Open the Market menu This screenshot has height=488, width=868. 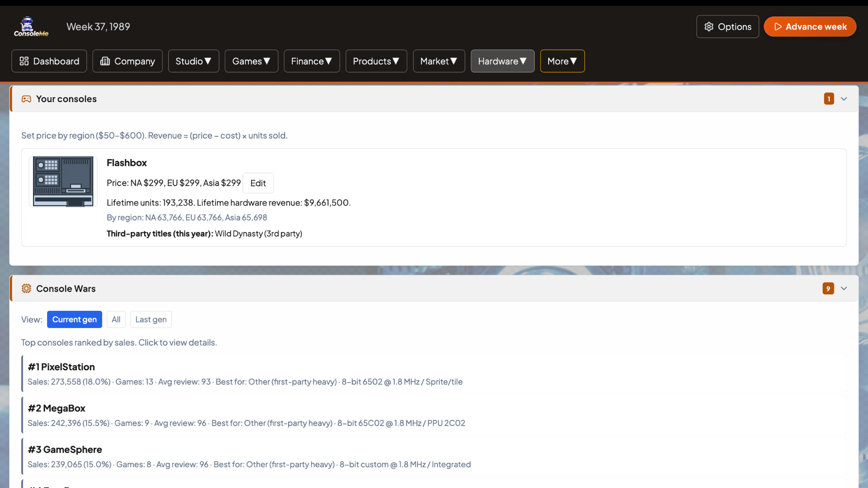pyautogui.click(x=439, y=61)
